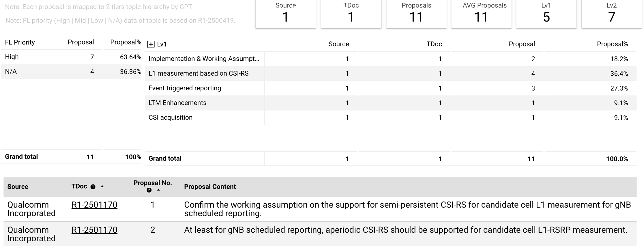
Task: Click the Proposal Content column header
Action: (210, 187)
